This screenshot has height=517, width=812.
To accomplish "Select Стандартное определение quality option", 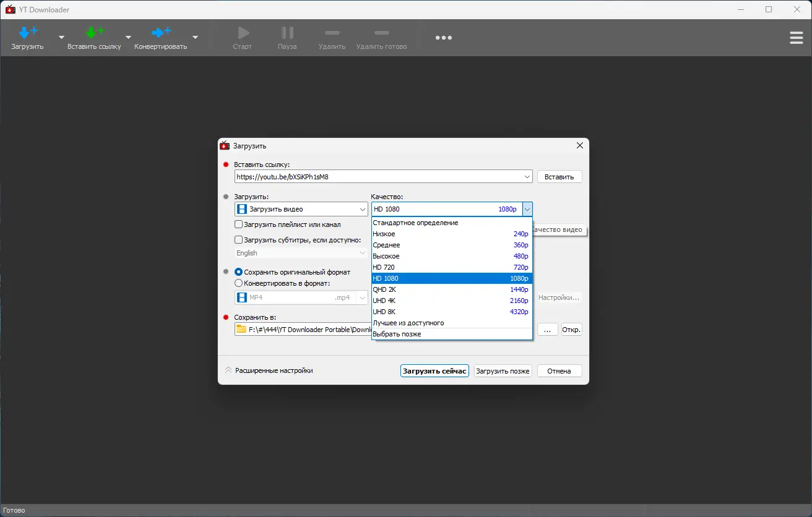I will tap(452, 223).
